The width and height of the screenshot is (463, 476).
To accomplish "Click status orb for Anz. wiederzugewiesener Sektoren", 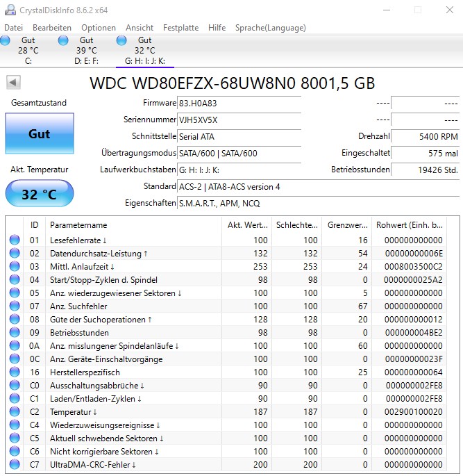I will coord(15,293).
